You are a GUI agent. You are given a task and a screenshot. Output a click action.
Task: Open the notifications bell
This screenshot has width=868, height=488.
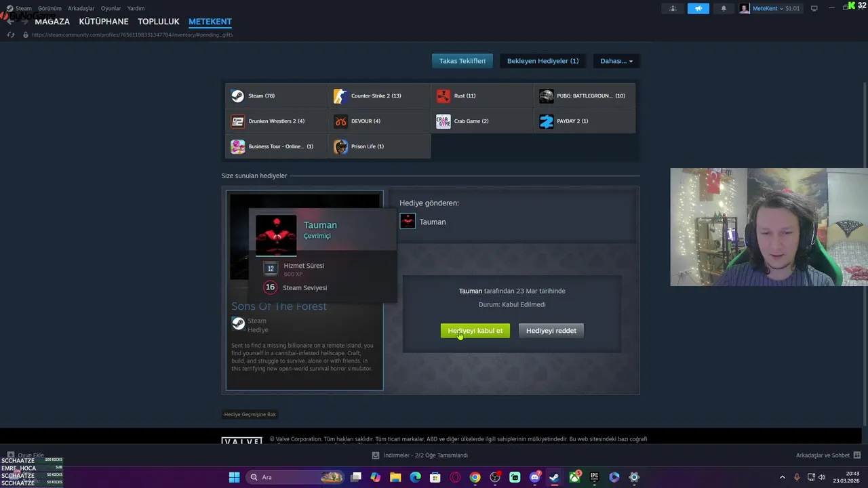[724, 8]
